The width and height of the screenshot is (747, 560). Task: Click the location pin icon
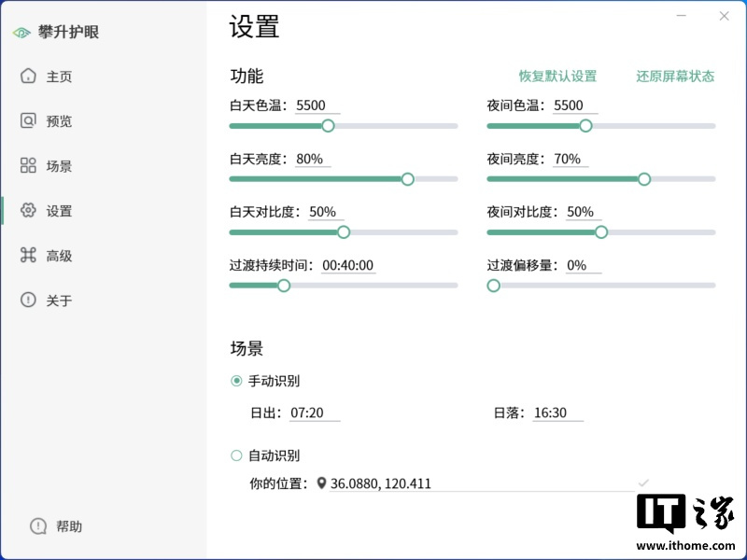coord(322,483)
